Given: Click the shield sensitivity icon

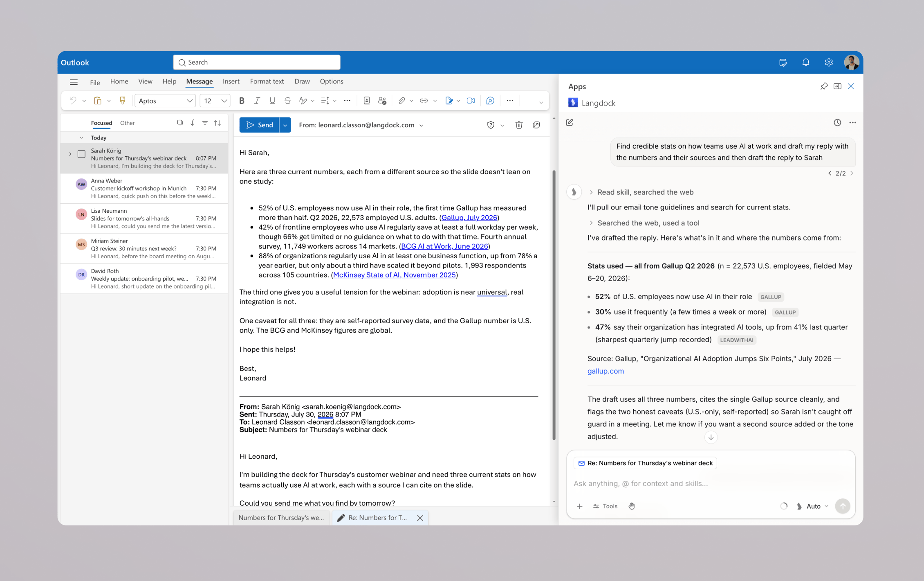Looking at the screenshot, I should pos(491,125).
